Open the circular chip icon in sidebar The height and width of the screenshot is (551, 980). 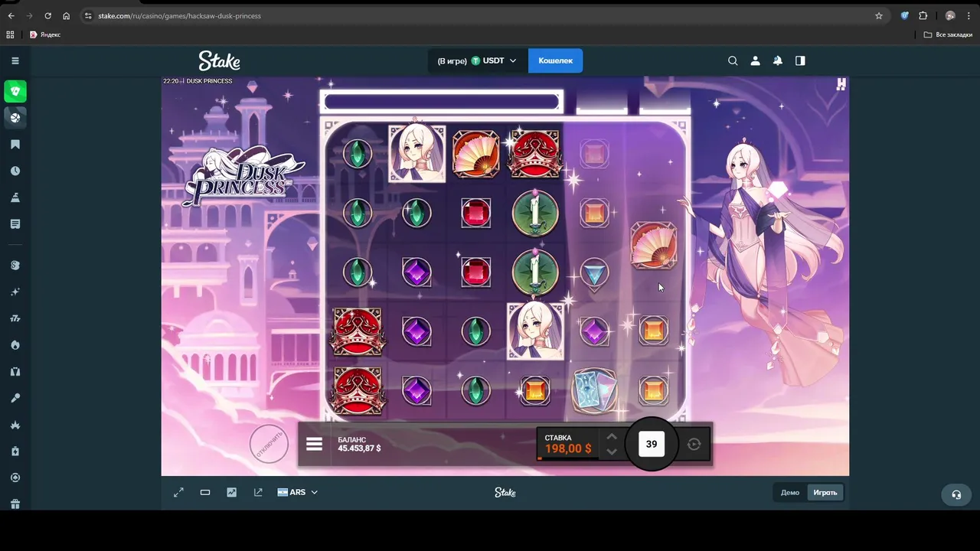click(x=15, y=478)
